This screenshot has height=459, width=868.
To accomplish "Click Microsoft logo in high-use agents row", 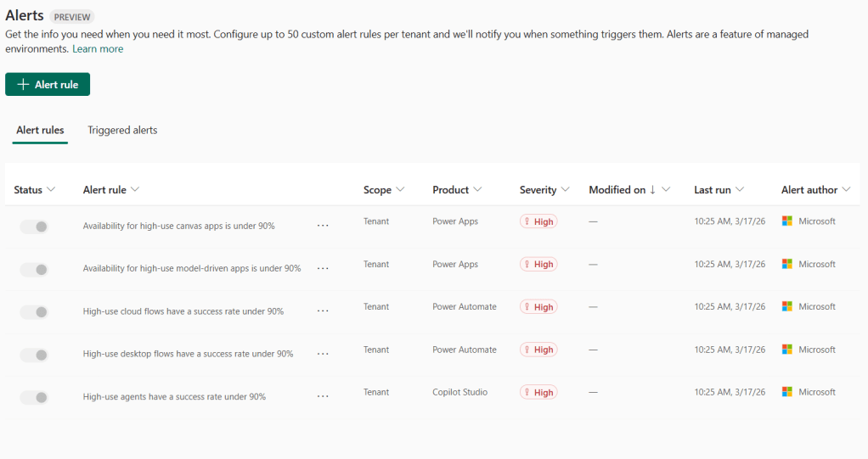I will coord(787,392).
